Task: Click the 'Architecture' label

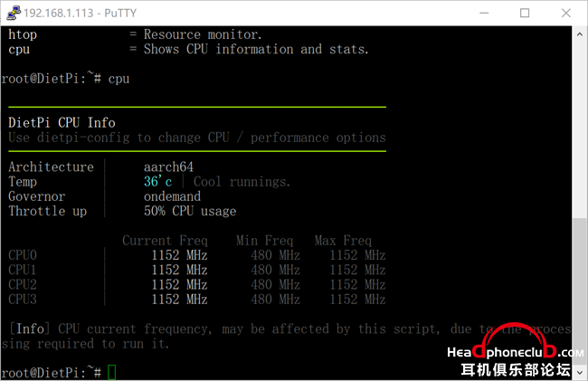Action: point(51,167)
